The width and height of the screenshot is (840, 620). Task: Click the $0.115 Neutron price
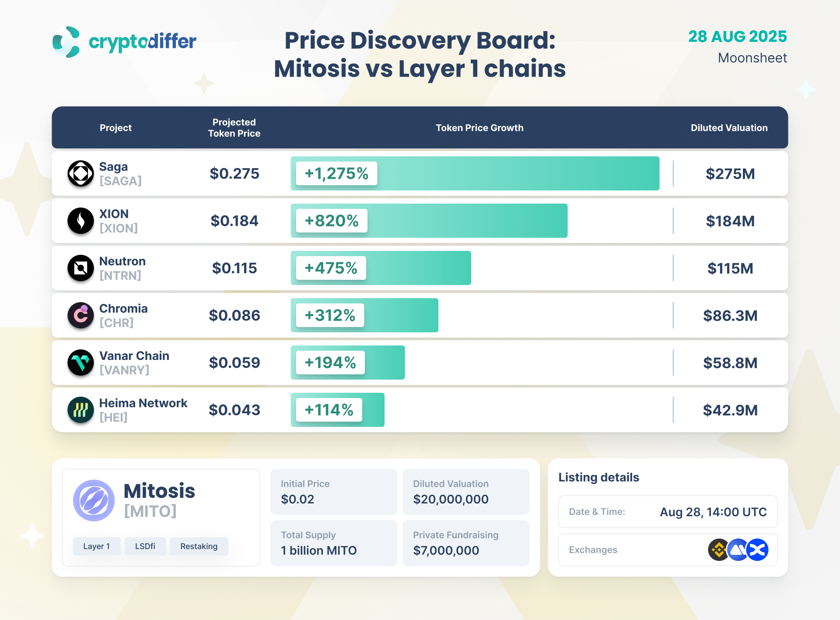[x=234, y=268]
